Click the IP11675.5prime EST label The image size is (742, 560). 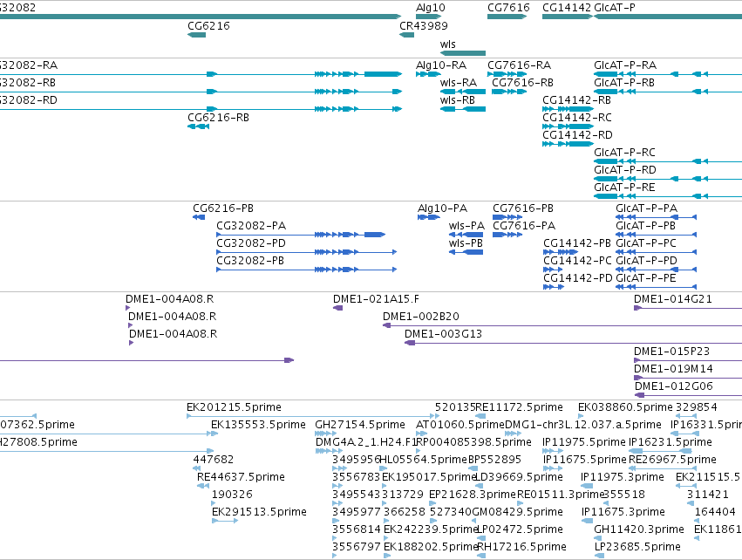tap(585, 460)
